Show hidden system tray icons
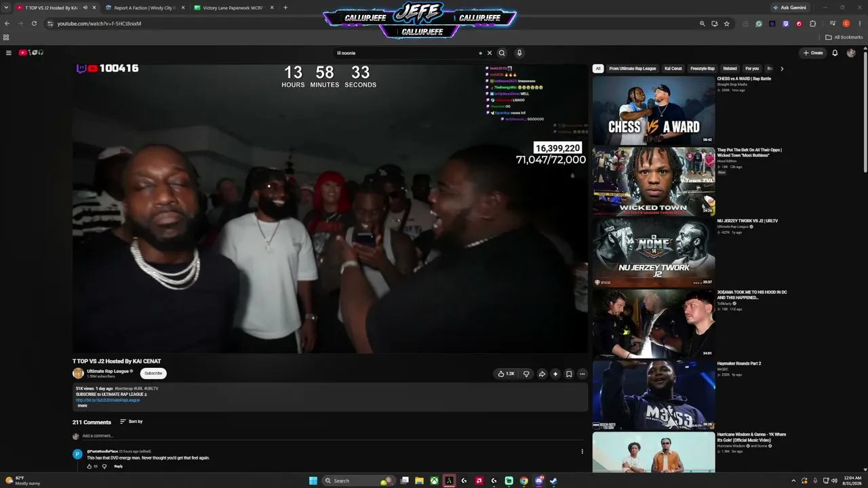868x488 pixels. coord(794,481)
